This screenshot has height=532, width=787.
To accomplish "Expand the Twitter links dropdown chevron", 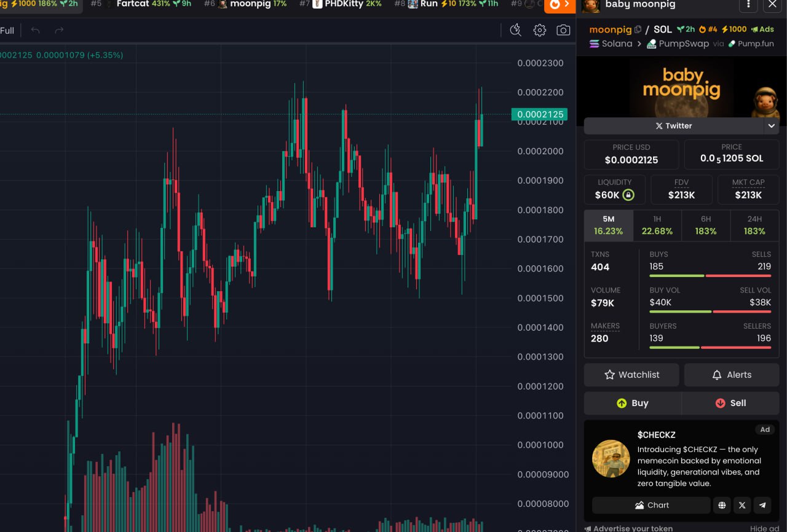I will point(771,126).
